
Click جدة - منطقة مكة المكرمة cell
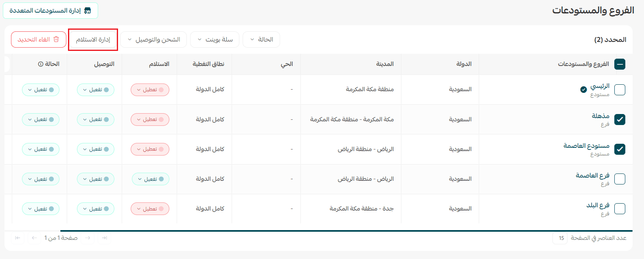(x=362, y=209)
